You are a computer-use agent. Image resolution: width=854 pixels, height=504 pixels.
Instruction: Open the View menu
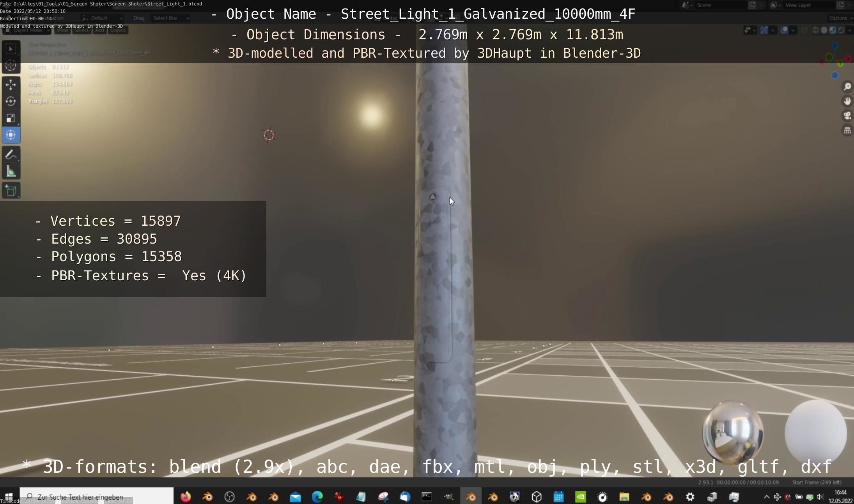(62, 30)
